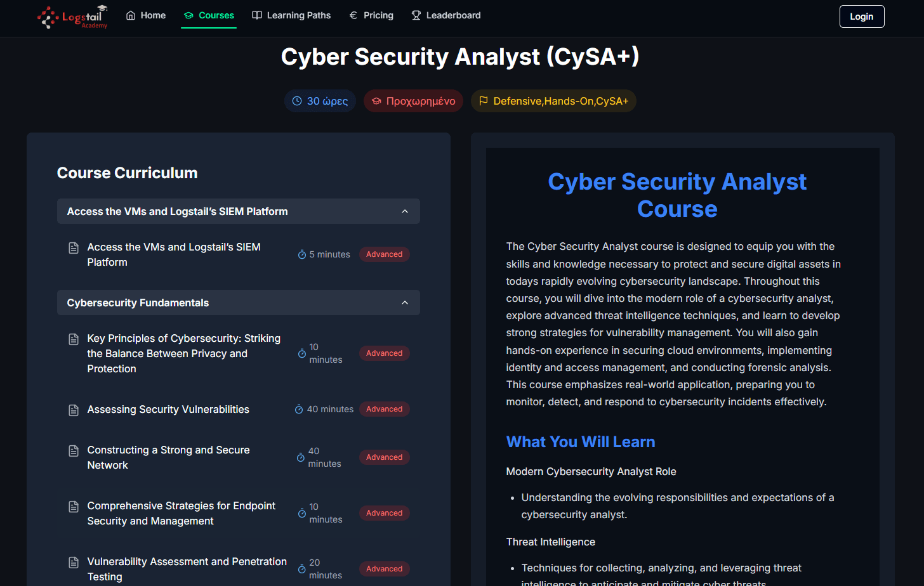The image size is (924, 586).
Task: Click the flag icon in the tags badge
Action: (x=484, y=101)
